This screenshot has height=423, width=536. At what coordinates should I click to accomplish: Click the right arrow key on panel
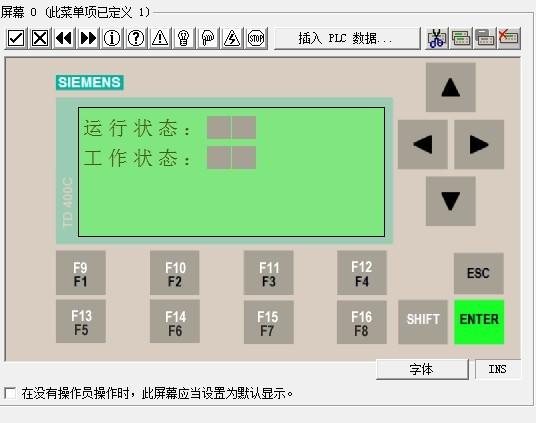pyautogui.click(x=479, y=144)
